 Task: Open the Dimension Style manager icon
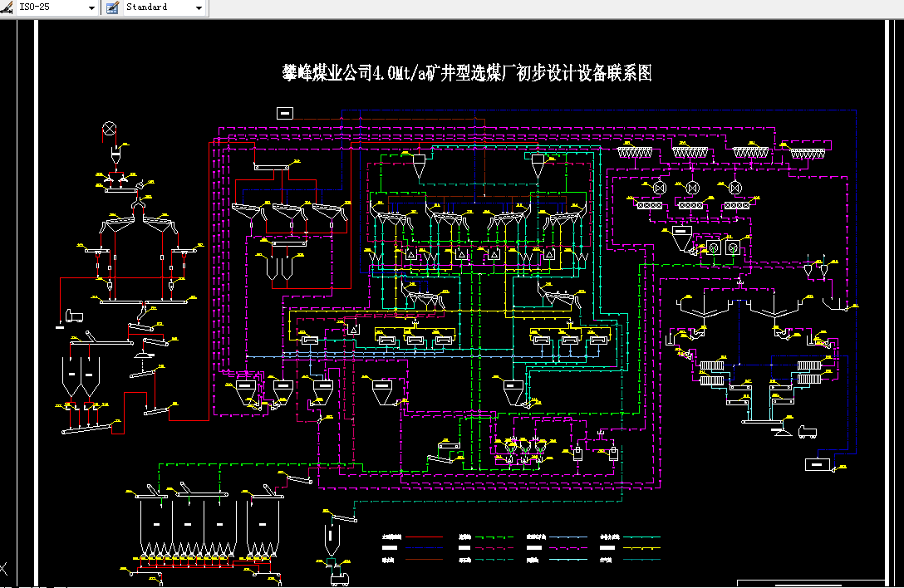7,7
